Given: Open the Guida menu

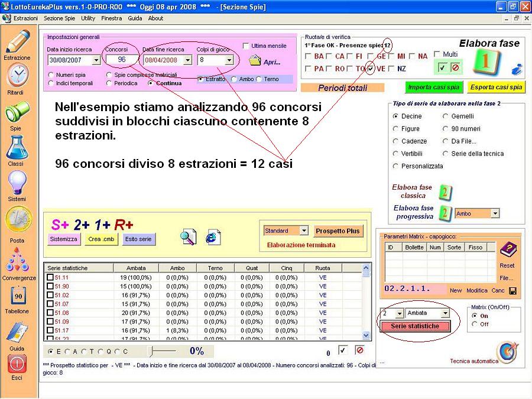Looking at the screenshot, I should pyautogui.click(x=135, y=18).
